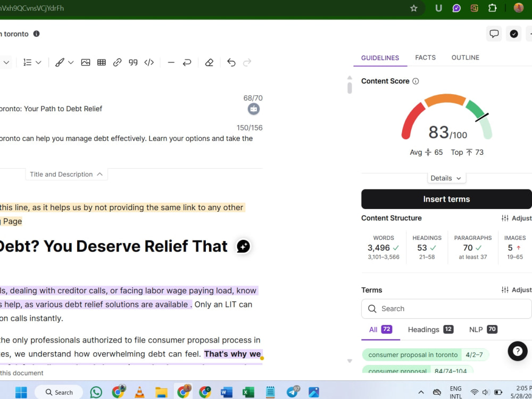Click the 'consumer proposal in toronto' term chip
Screen dimensions: 532x399
[x=425, y=355]
